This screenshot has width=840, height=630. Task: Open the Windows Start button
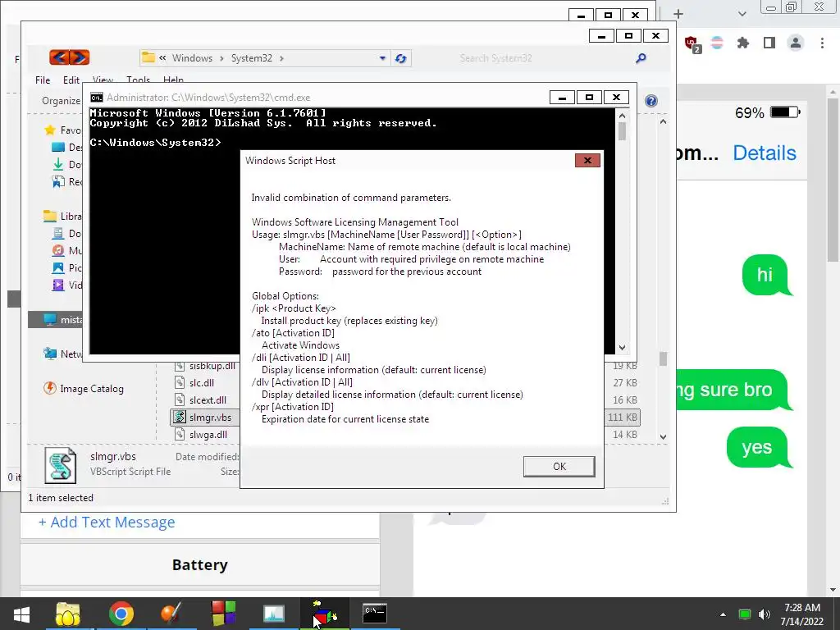[21, 614]
